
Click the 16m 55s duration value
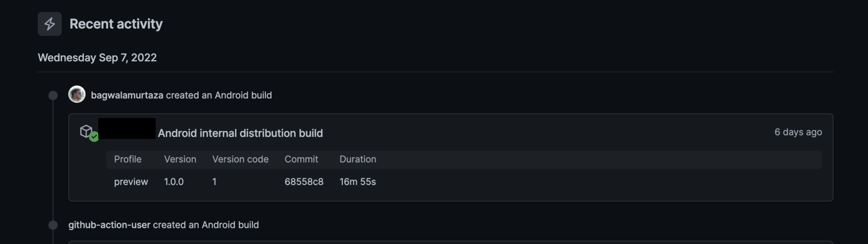pos(357,182)
